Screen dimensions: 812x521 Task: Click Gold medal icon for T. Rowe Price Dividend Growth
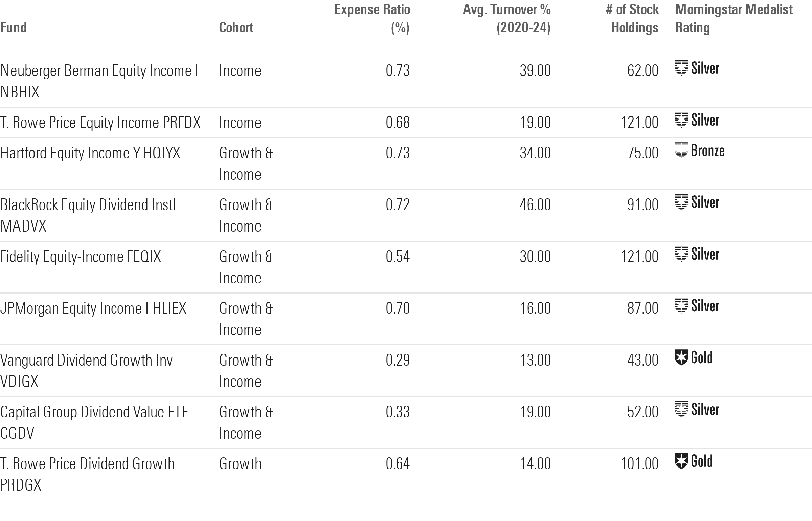[681, 461]
